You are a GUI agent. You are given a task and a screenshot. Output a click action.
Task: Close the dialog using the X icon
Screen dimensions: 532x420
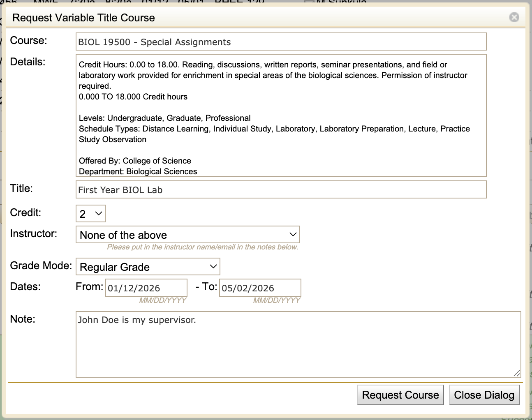pyautogui.click(x=514, y=17)
